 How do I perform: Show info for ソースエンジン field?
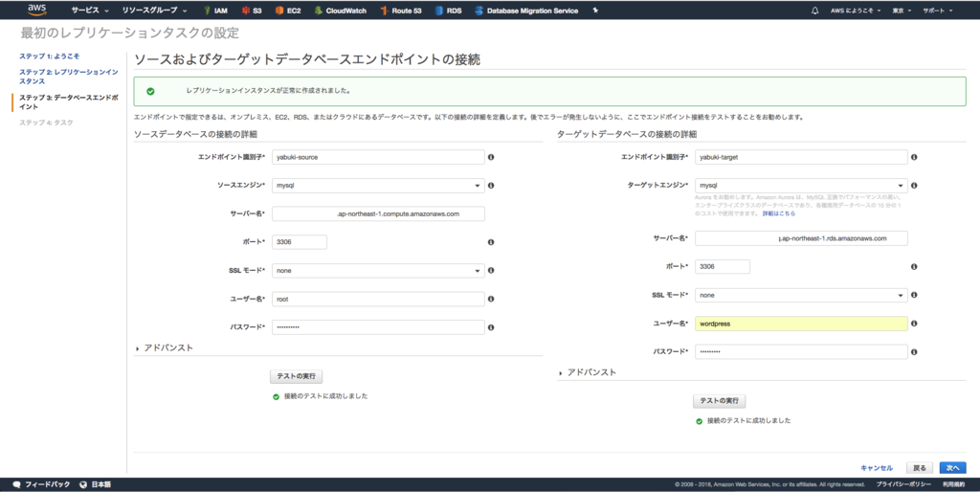click(x=491, y=186)
